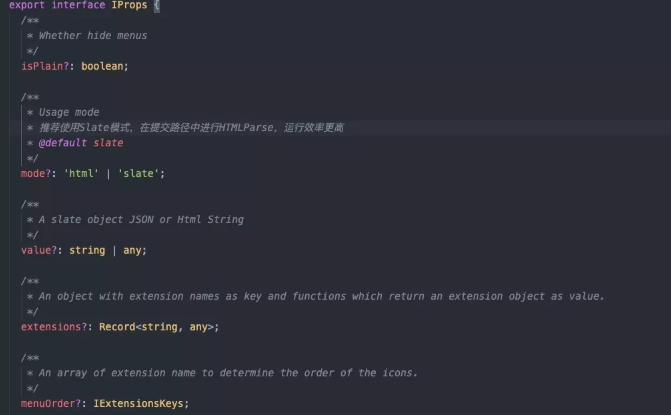671x415 pixels.
Task: Click comment about extension names as key
Action: [x=321, y=296]
